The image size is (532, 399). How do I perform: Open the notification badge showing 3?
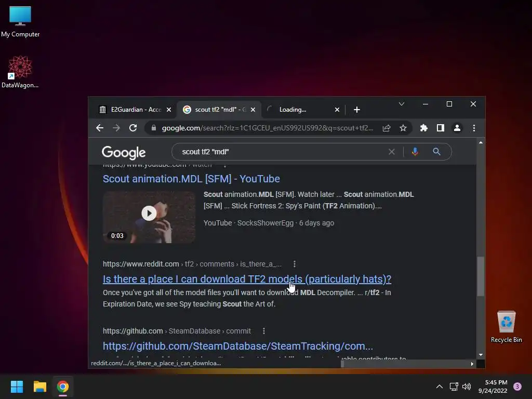click(517, 387)
